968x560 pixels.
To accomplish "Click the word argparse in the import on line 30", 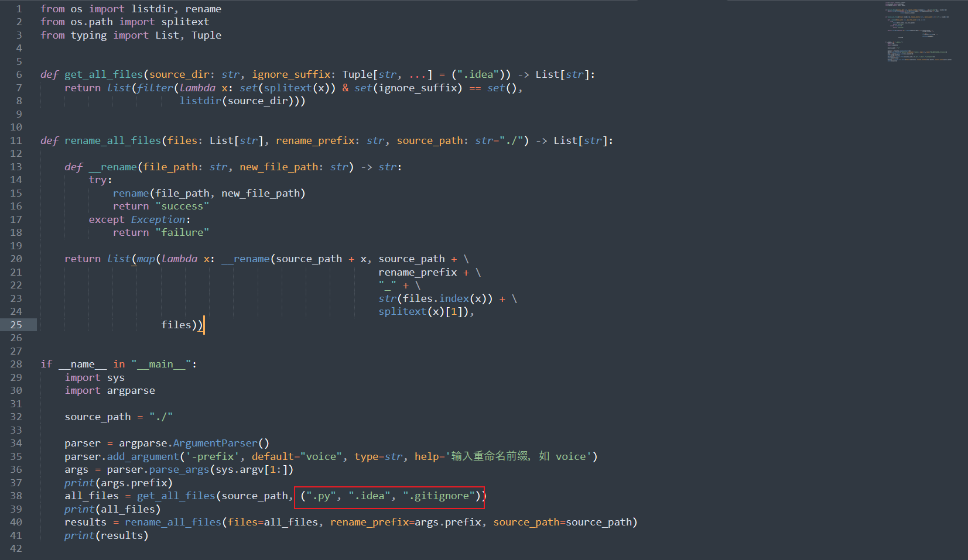I will click(131, 390).
